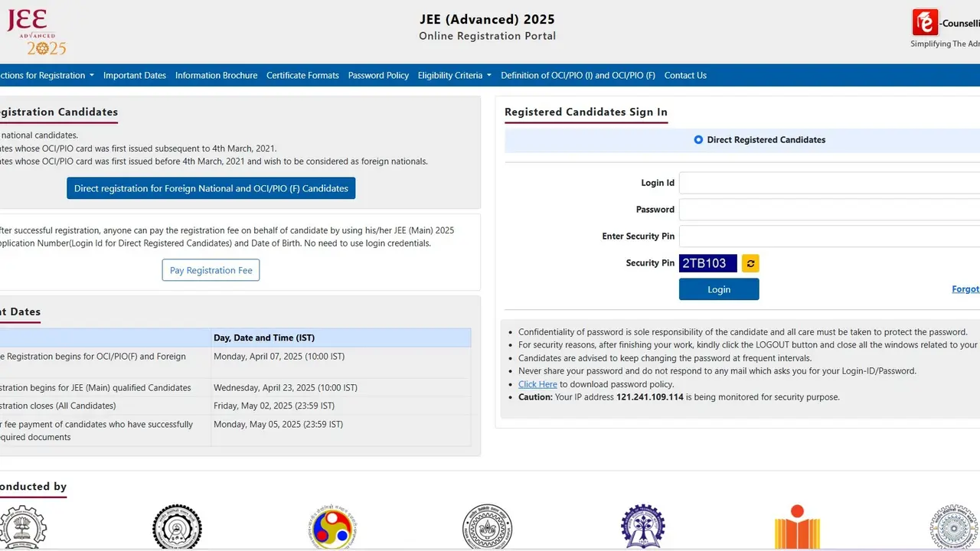Refresh the security pin captcha
This screenshot has width=980, height=551.
(x=750, y=263)
